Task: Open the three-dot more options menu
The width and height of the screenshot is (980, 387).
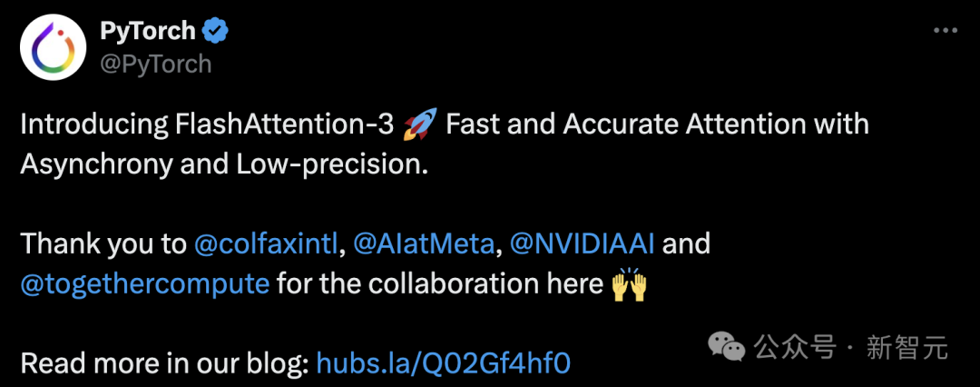Action: point(946,31)
